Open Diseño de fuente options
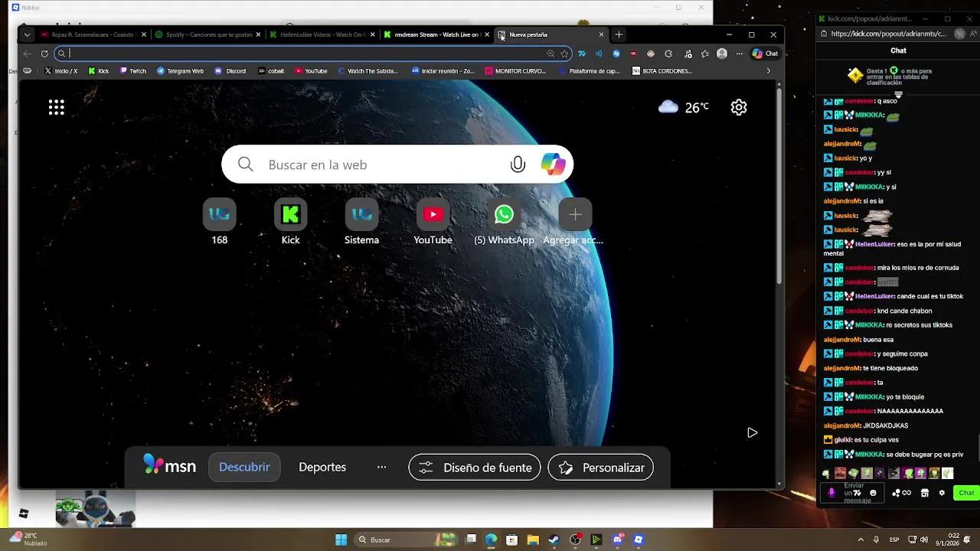Viewport: 980px width, 551px height. [475, 467]
